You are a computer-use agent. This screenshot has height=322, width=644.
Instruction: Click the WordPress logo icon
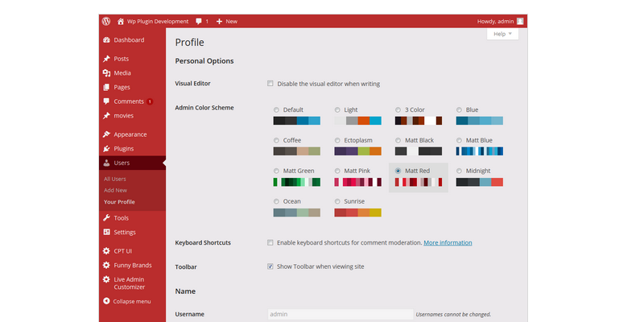point(106,21)
